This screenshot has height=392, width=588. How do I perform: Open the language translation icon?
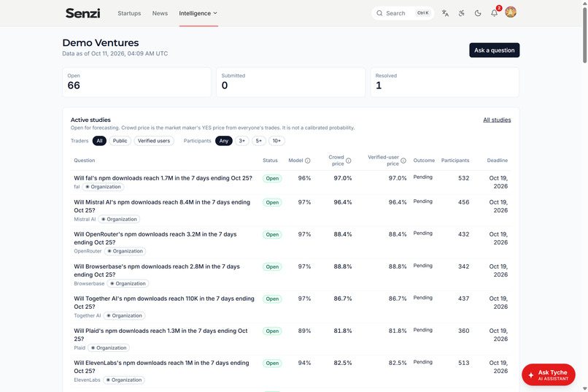[445, 13]
